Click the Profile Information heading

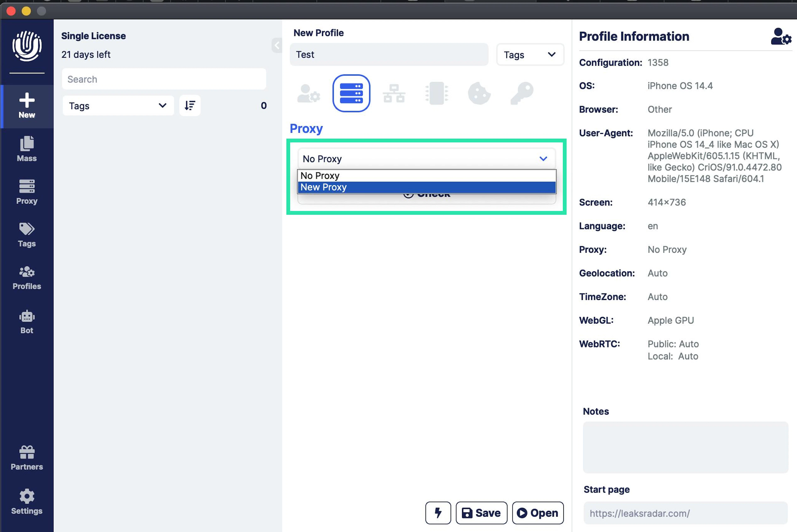[634, 36]
